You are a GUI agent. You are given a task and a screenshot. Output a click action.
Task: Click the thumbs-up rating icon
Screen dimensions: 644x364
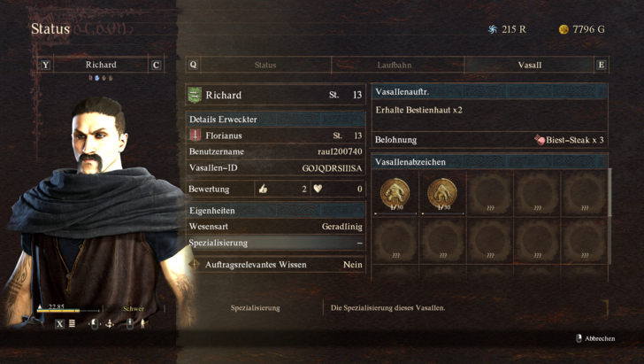[263, 189]
